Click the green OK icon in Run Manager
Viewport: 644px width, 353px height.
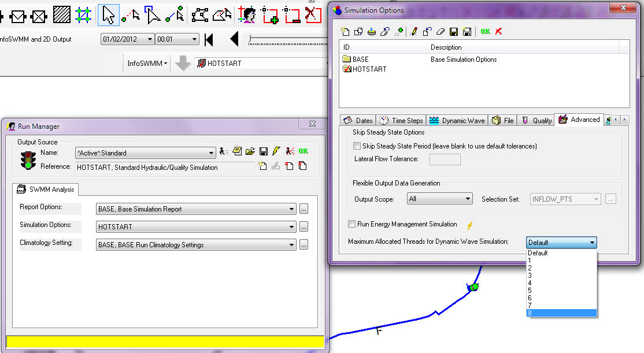303,151
